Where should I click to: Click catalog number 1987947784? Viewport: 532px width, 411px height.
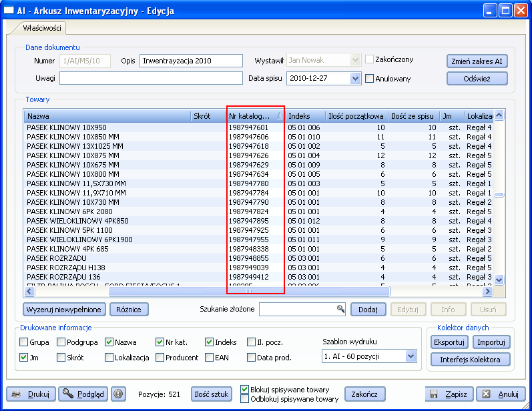(x=249, y=193)
